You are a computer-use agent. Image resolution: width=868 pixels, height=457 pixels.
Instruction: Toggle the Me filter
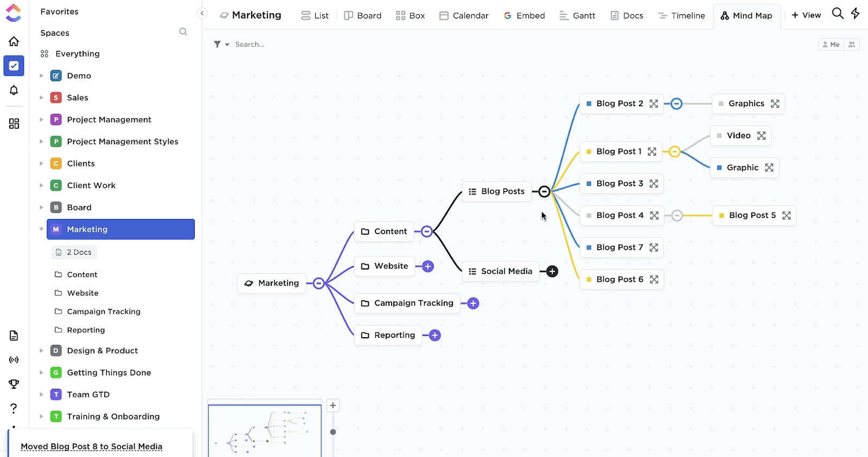(x=831, y=44)
